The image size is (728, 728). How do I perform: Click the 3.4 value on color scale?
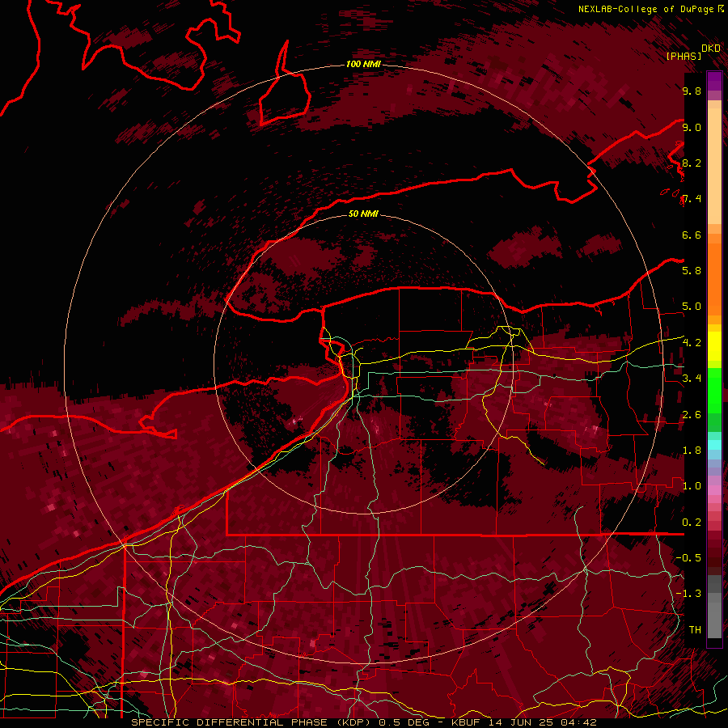pos(692,379)
